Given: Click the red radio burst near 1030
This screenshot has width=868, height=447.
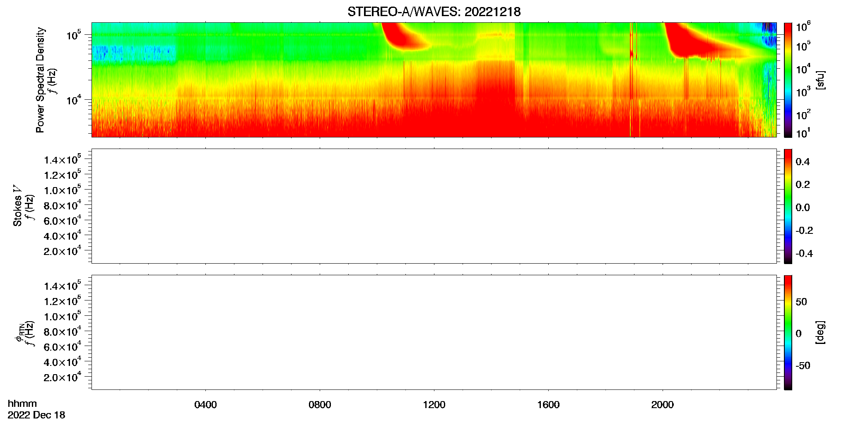Looking at the screenshot, I should tap(400, 37).
